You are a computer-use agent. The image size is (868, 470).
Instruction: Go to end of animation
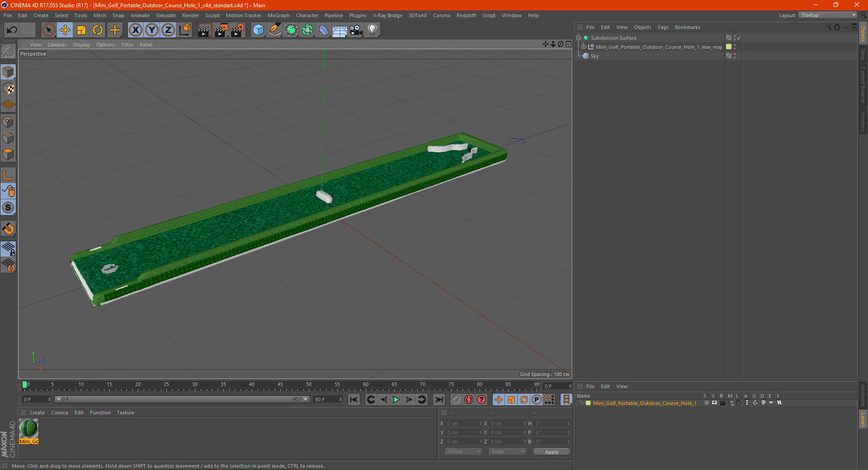tap(439, 399)
